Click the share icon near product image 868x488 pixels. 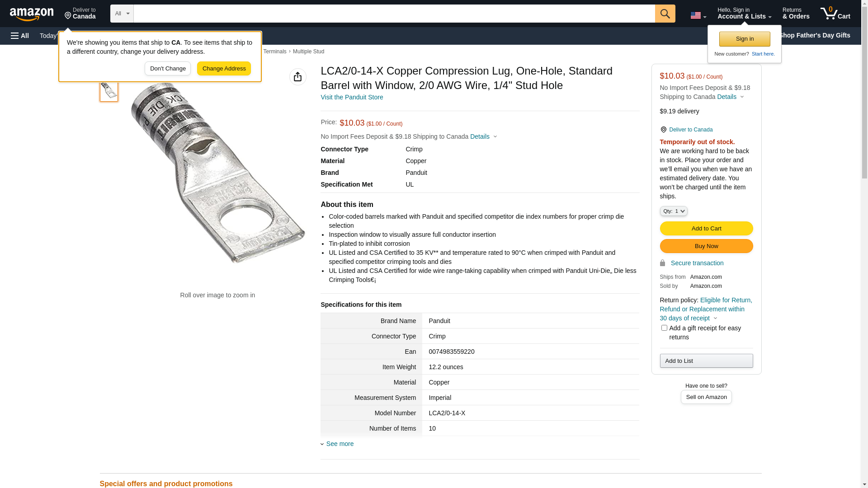pos(297,77)
